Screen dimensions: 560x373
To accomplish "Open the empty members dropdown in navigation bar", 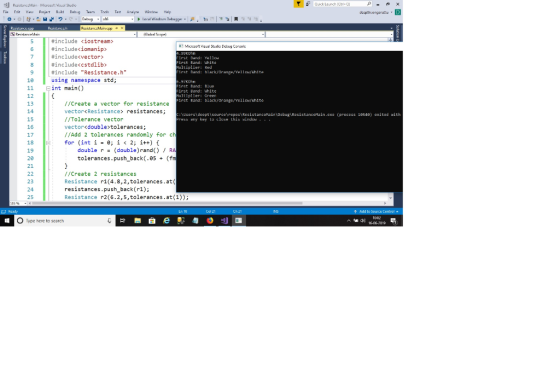I will click(x=329, y=34).
